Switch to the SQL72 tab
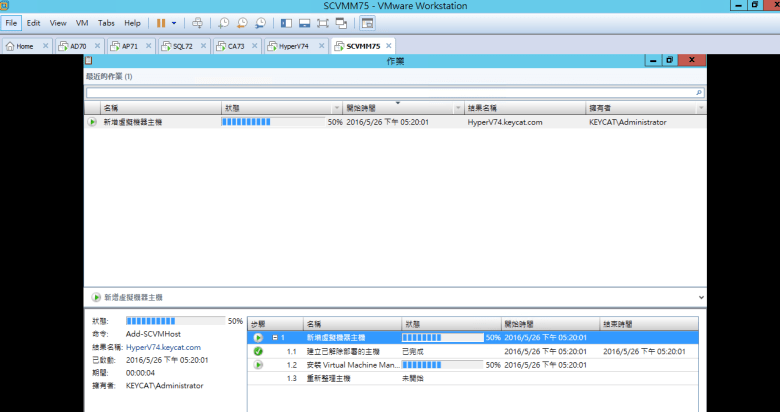Viewport: 780px width, 412px height. click(x=182, y=46)
